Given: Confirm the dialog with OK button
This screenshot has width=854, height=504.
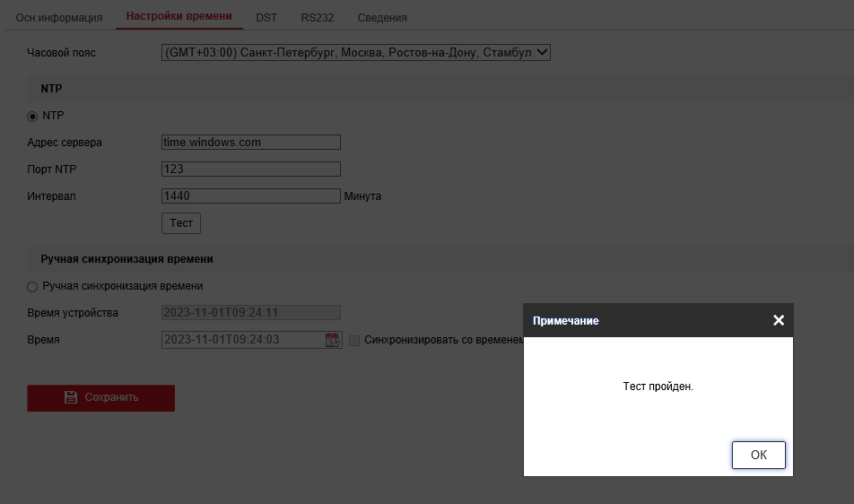Looking at the screenshot, I should [758, 455].
